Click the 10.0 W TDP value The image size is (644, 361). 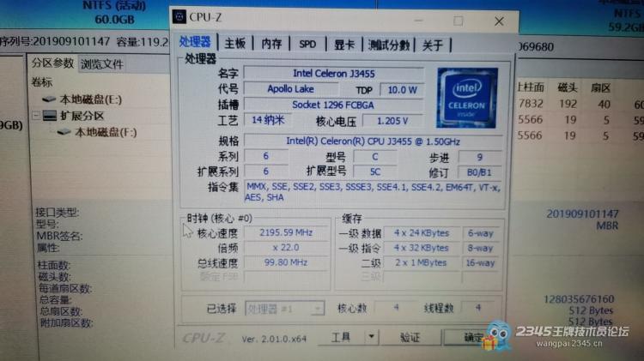(x=402, y=90)
